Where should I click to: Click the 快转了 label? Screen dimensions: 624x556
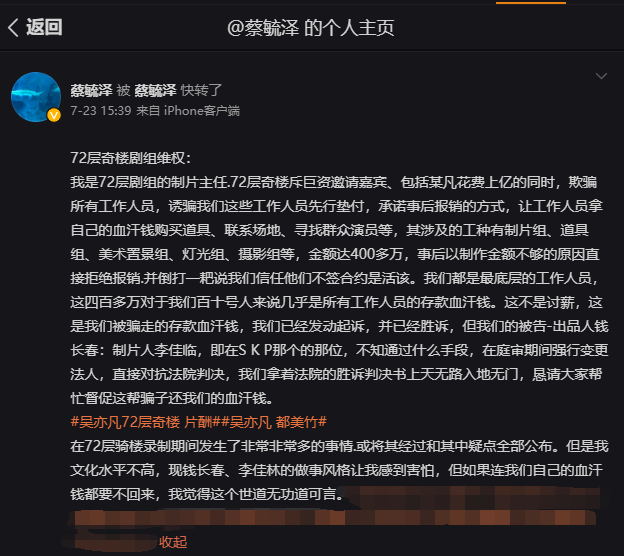pos(201,90)
